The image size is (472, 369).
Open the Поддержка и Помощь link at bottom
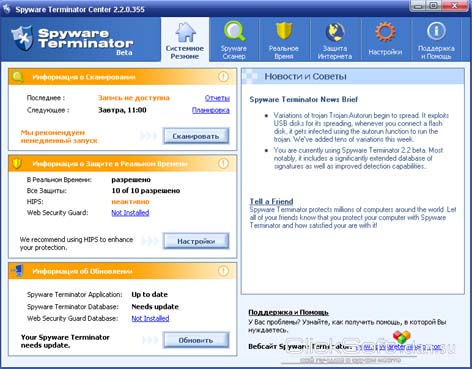(x=288, y=312)
